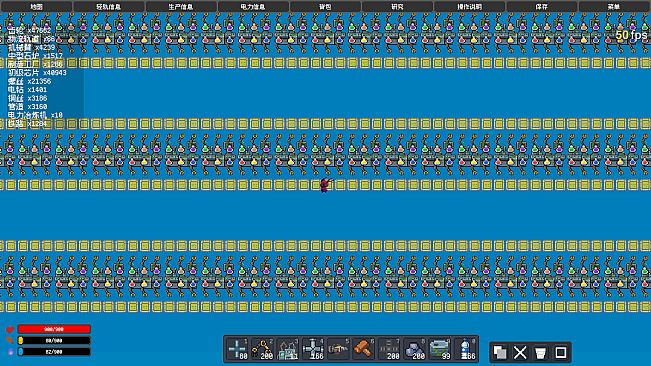Select hotbar slot 2 mechanical arm item

tap(263, 349)
